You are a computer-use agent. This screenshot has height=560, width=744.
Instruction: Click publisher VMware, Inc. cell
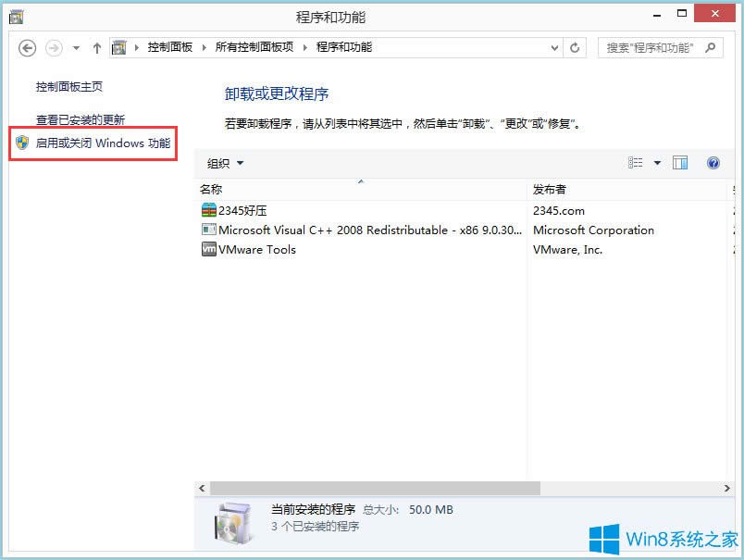click(x=568, y=250)
